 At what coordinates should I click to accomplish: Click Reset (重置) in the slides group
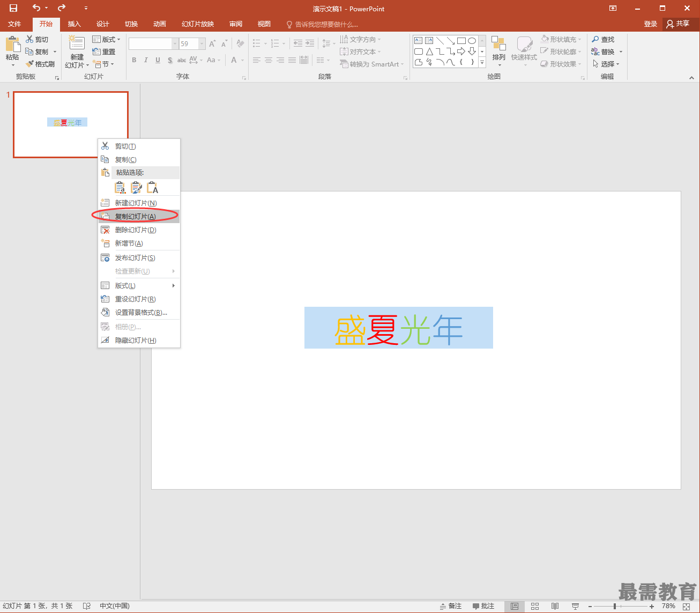coord(104,51)
